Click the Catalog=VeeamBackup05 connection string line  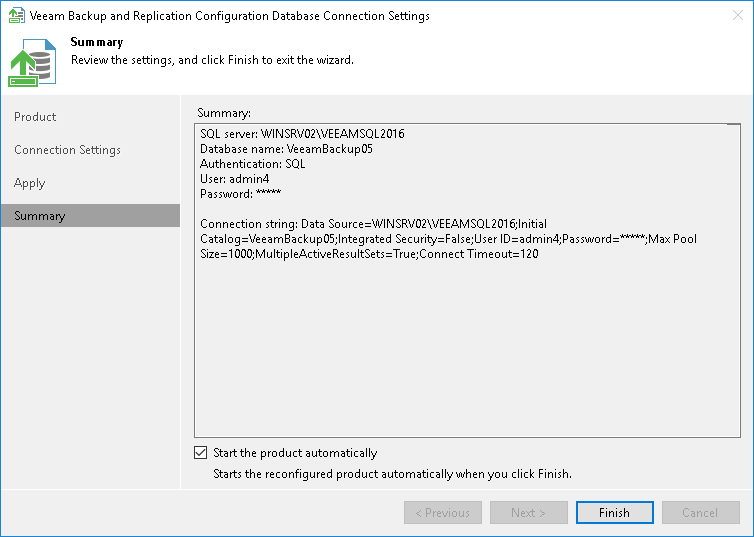tap(448, 239)
